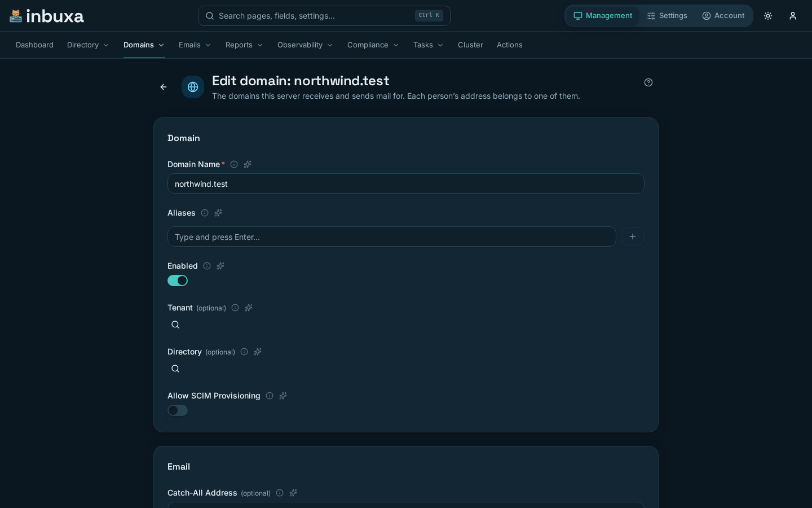Select the Management section
The height and width of the screenshot is (508, 812).
coord(603,16)
